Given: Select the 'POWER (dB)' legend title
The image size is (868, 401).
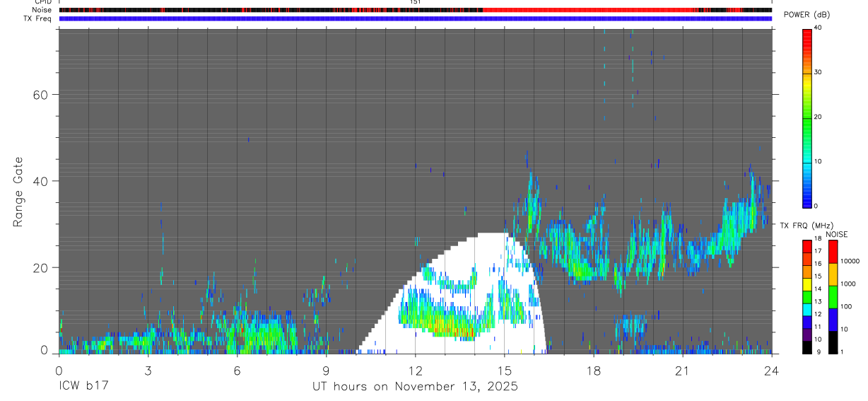Looking at the screenshot, I should click(807, 15).
